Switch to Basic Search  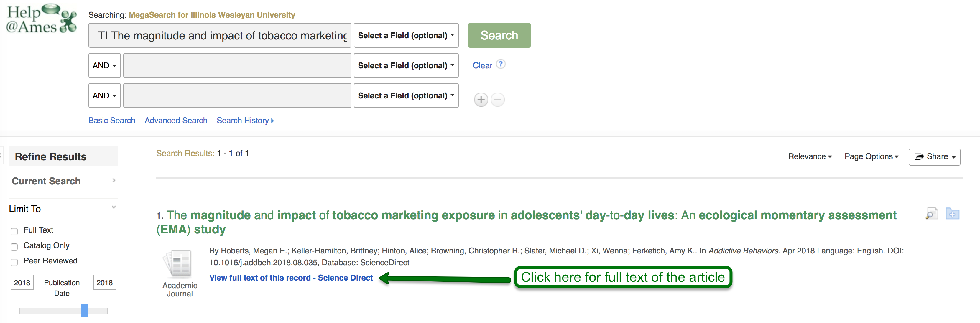tap(111, 121)
